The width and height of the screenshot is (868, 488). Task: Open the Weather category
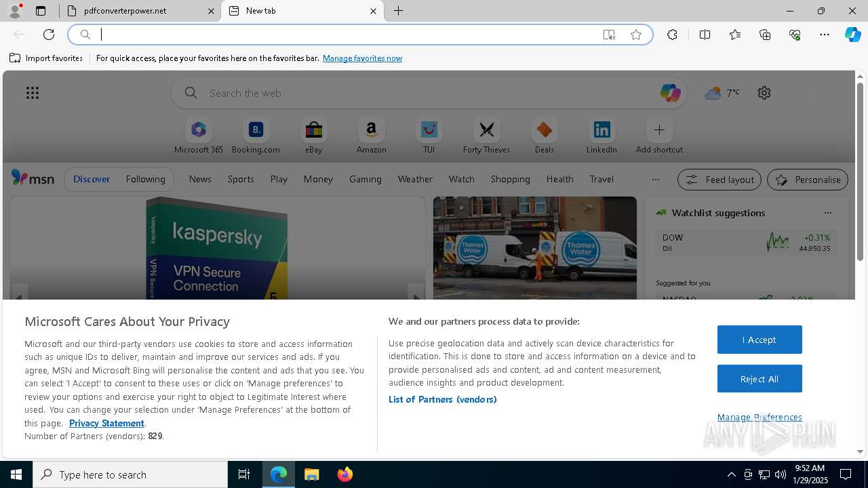[x=415, y=179]
